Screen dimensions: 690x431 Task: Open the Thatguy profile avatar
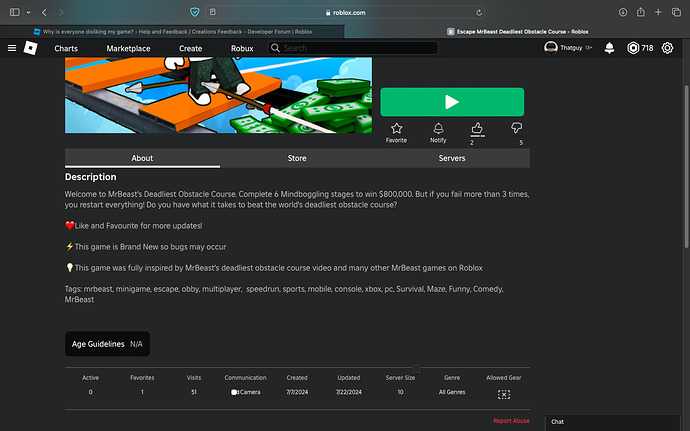click(x=551, y=48)
